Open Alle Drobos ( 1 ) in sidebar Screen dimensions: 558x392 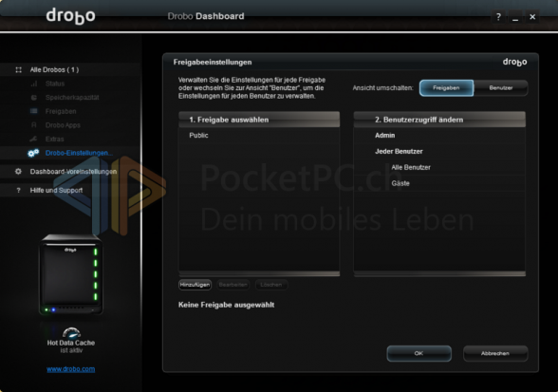(x=54, y=70)
